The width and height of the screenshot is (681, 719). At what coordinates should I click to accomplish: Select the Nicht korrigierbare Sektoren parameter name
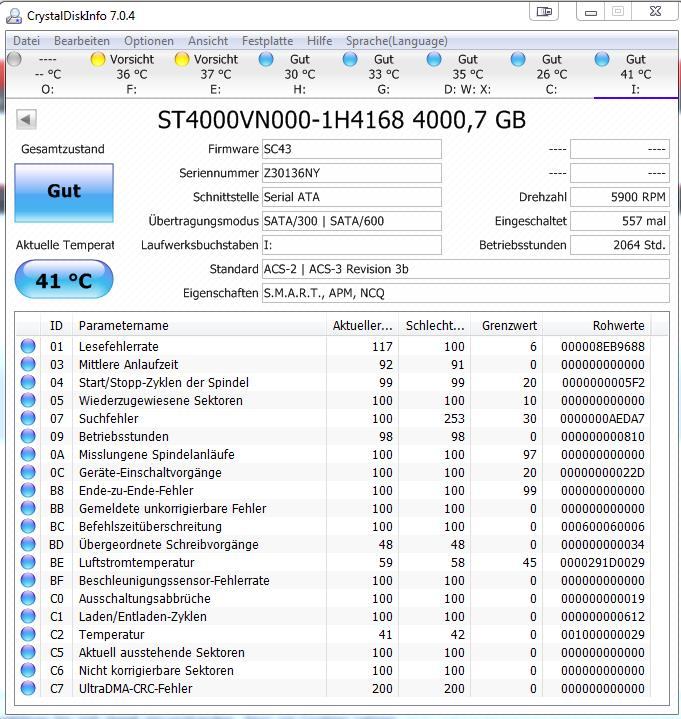pyautogui.click(x=156, y=670)
